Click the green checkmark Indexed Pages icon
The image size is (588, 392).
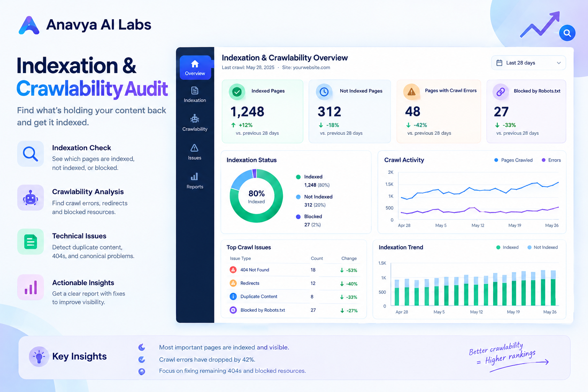click(237, 92)
